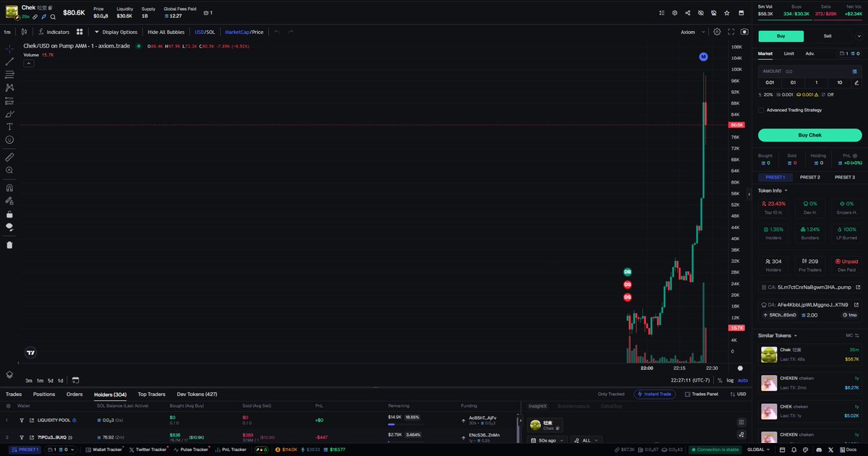Viewport: 868px width, 456px height.
Task: Switch chart to MarketCap/Price mode
Action: (244, 32)
